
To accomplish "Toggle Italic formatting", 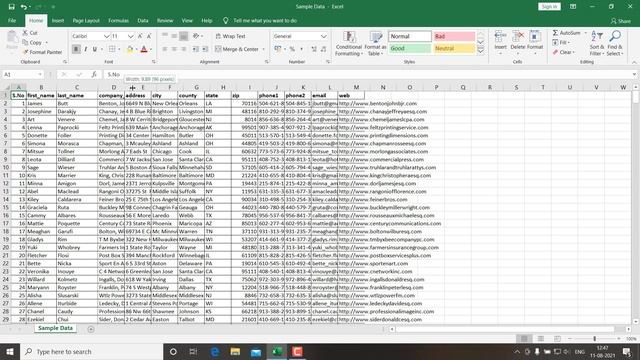I will tap(85, 49).
